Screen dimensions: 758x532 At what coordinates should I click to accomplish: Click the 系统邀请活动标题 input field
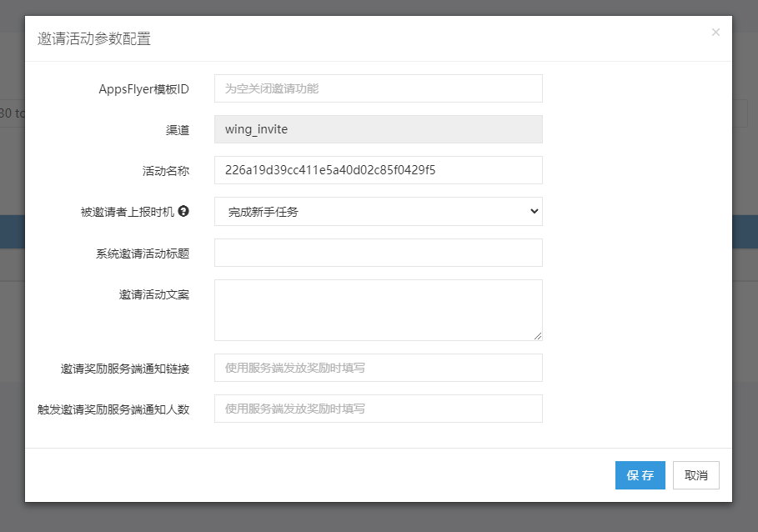pos(379,253)
